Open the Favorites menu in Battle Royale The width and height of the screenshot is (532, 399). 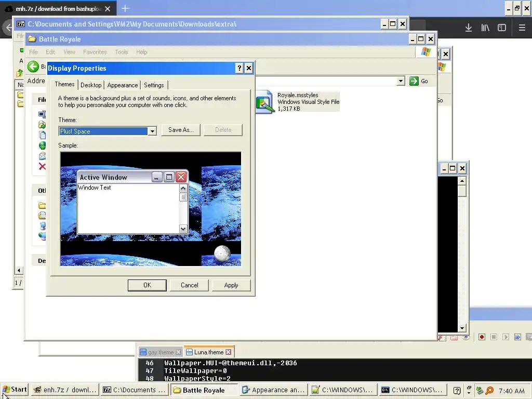tap(95, 52)
